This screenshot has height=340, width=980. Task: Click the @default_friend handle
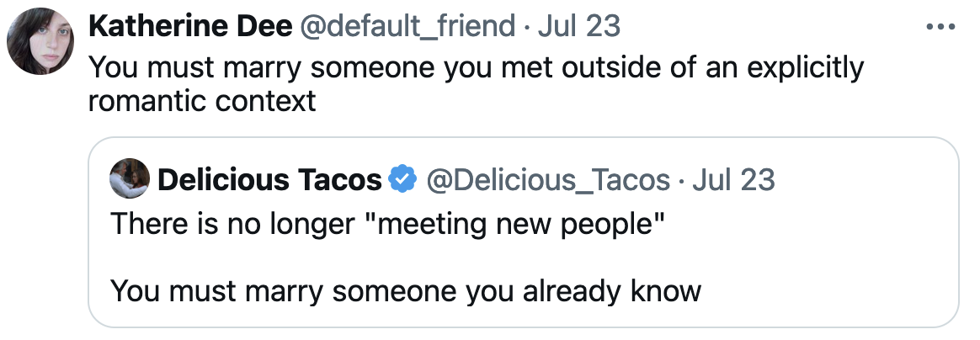[406, 27]
